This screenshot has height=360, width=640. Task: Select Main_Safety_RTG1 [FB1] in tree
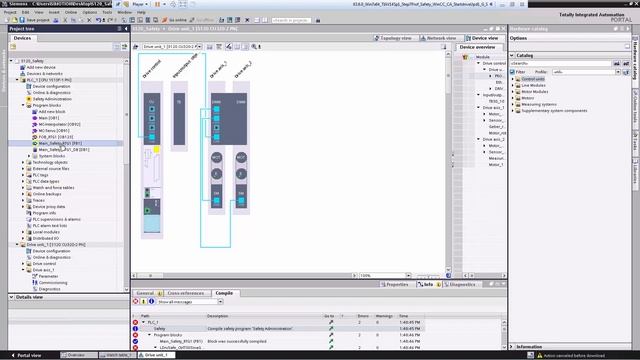60,143
